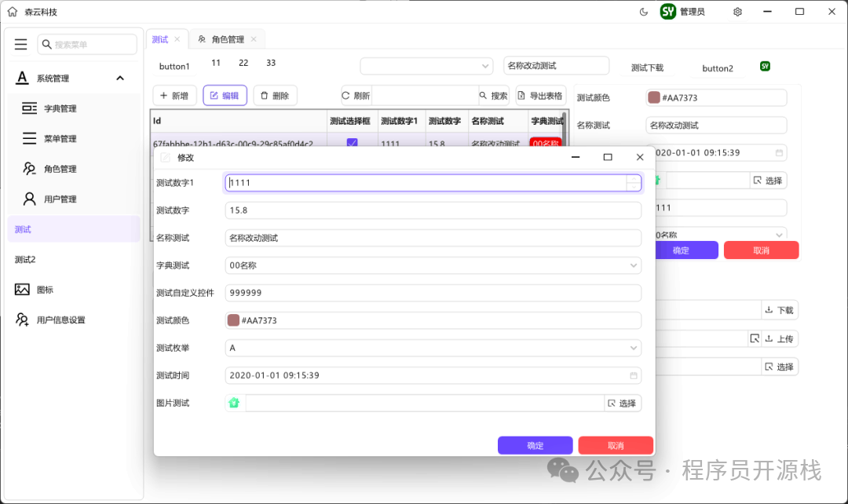Expand the 字典测试 dropdown in dialog
This screenshot has width=848, height=504.
click(x=634, y=265)
